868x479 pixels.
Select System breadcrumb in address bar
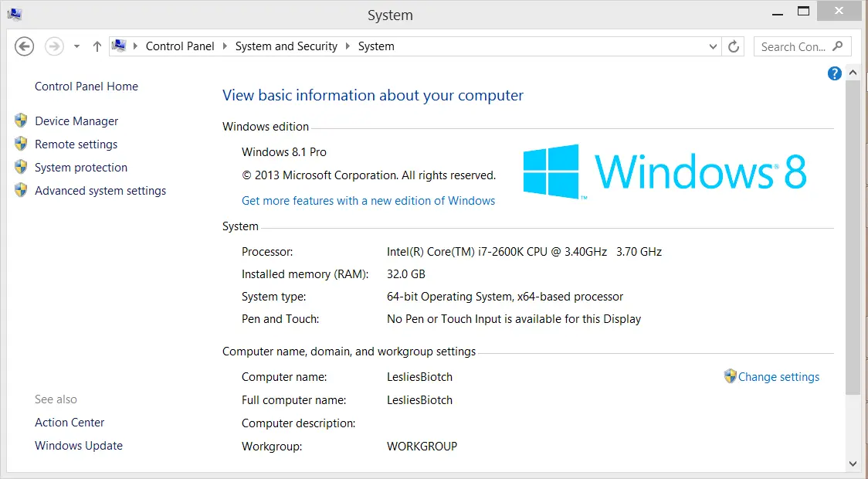(376, 46)
